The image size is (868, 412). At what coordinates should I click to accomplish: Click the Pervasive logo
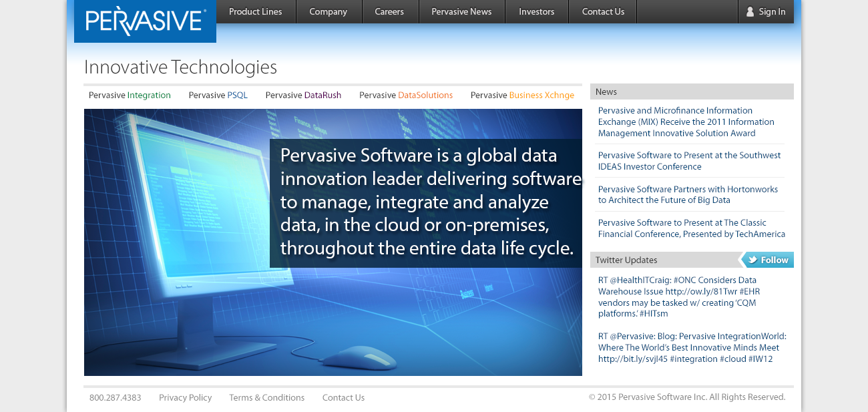(x=145, y=21)
